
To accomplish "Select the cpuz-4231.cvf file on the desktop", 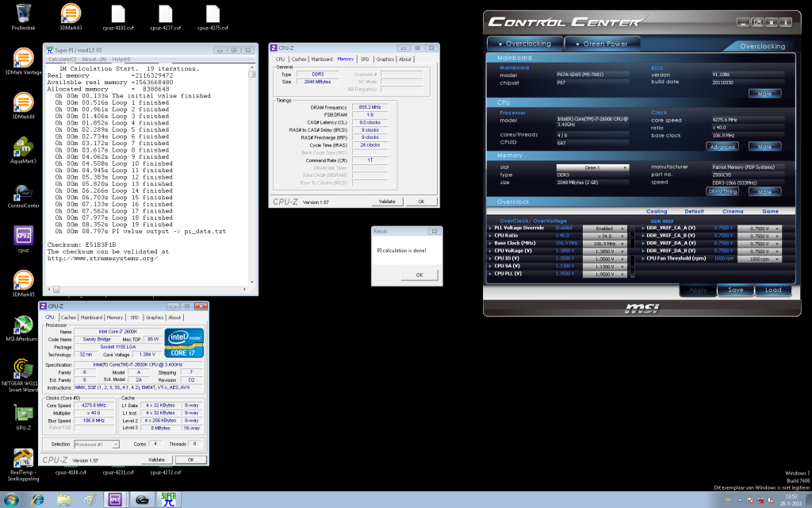I will 118,471.
